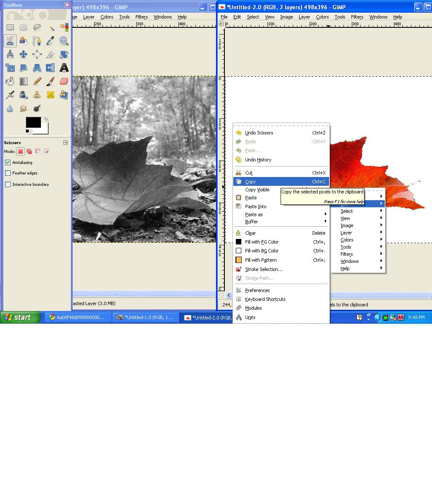Screen dimensions: 432x504
Task: Select the Text tool
Action: (x=64, y=68)
